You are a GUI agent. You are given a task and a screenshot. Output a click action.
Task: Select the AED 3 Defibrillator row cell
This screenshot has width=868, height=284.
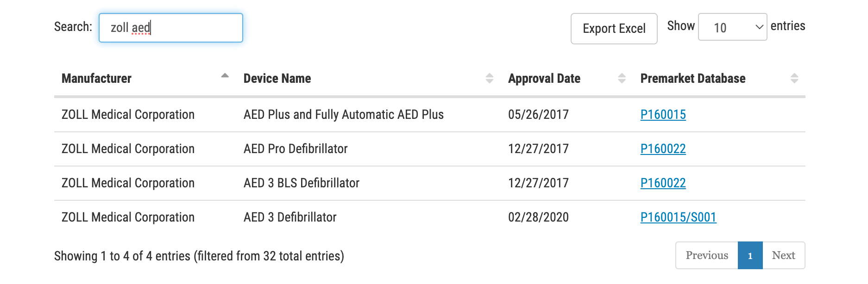[290, 217]
